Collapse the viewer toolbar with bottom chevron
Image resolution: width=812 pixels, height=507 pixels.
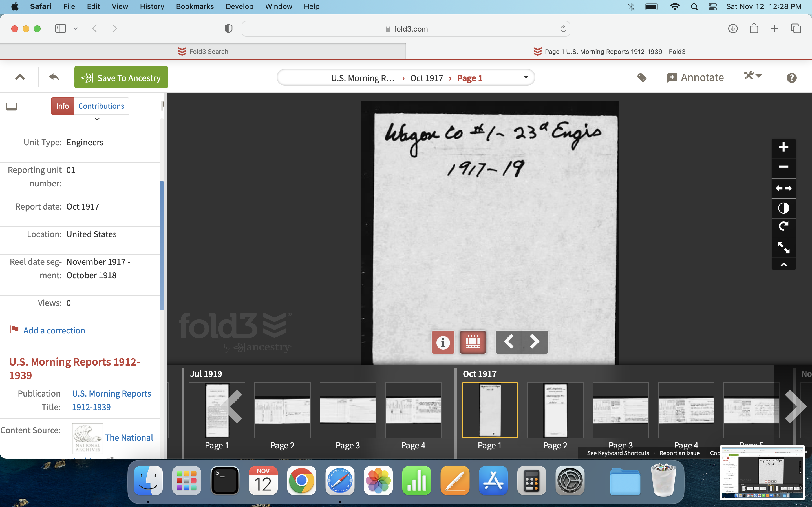783,264
